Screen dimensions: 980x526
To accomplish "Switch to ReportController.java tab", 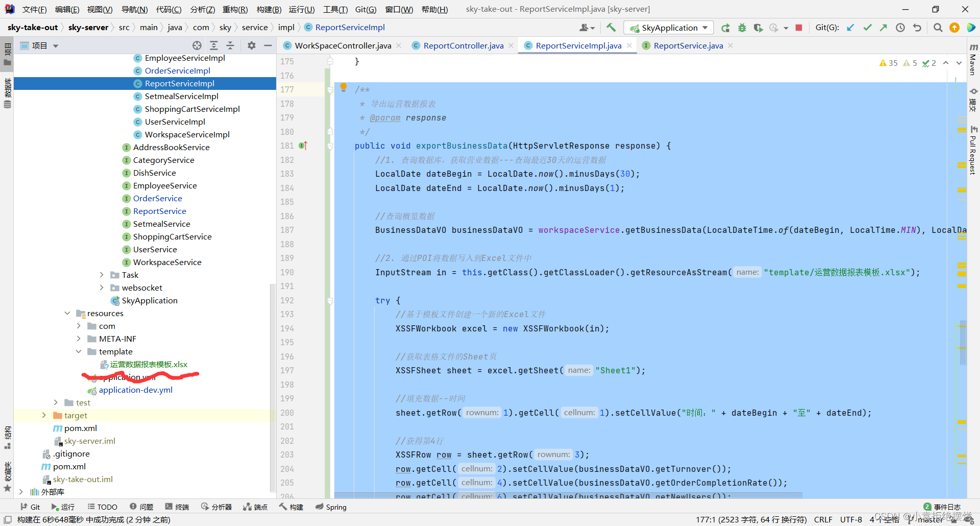I will (463, 45).
